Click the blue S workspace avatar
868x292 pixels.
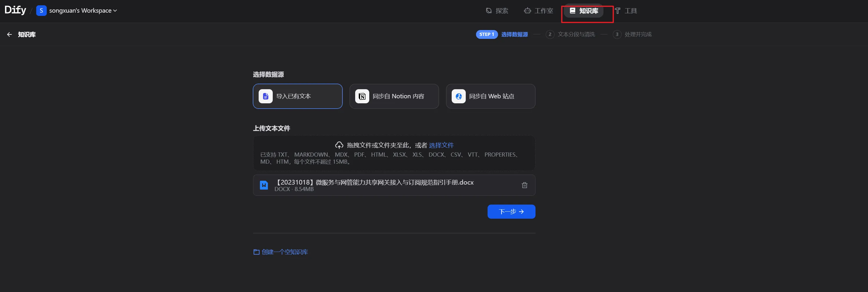(x=41, y=11)
